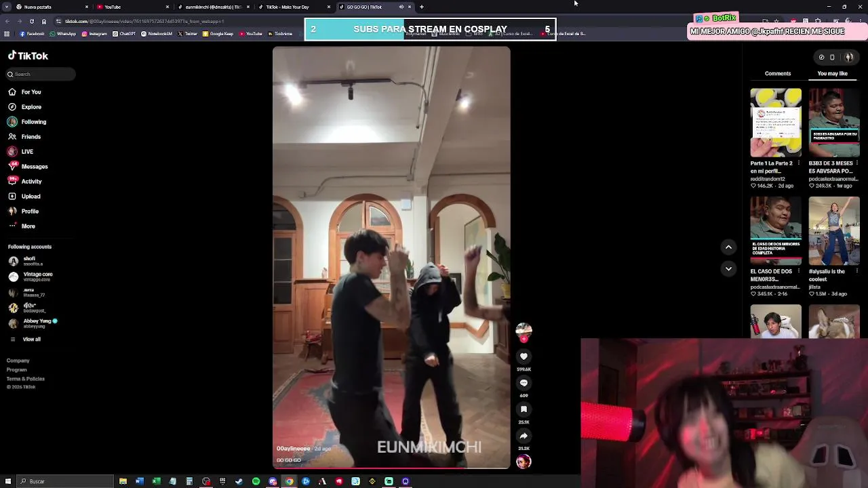Switch to the YouTube browser tab
The image size is (868, 488).
pos(132,7)
